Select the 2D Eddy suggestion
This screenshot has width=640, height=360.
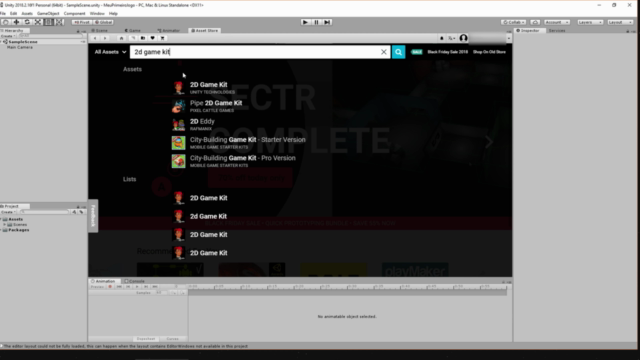point(193,124)
